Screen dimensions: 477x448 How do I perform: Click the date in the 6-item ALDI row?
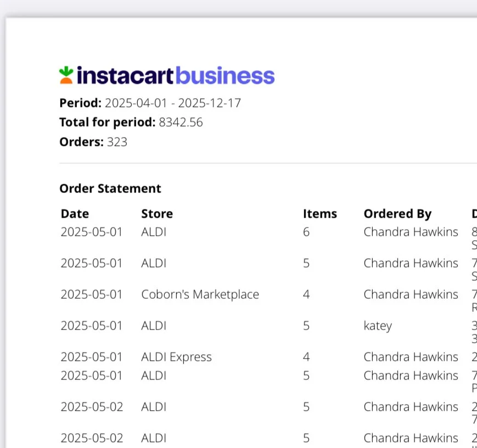[x=92, y=232]
